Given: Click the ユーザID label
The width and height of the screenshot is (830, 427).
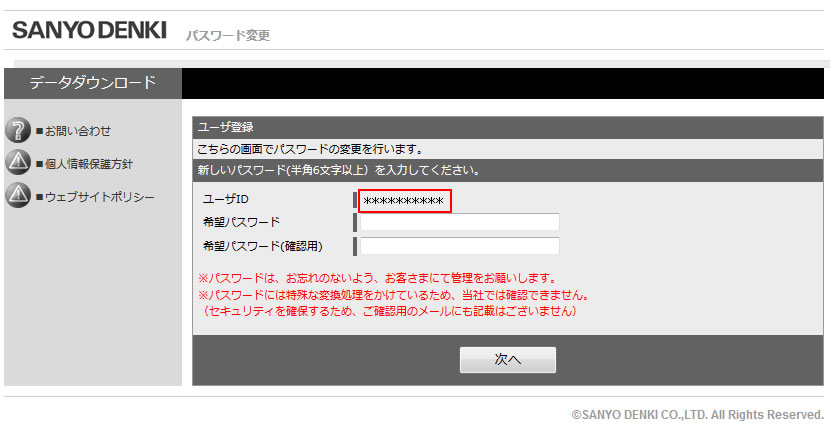Looking at the screenshot, I should click(225, 199).
